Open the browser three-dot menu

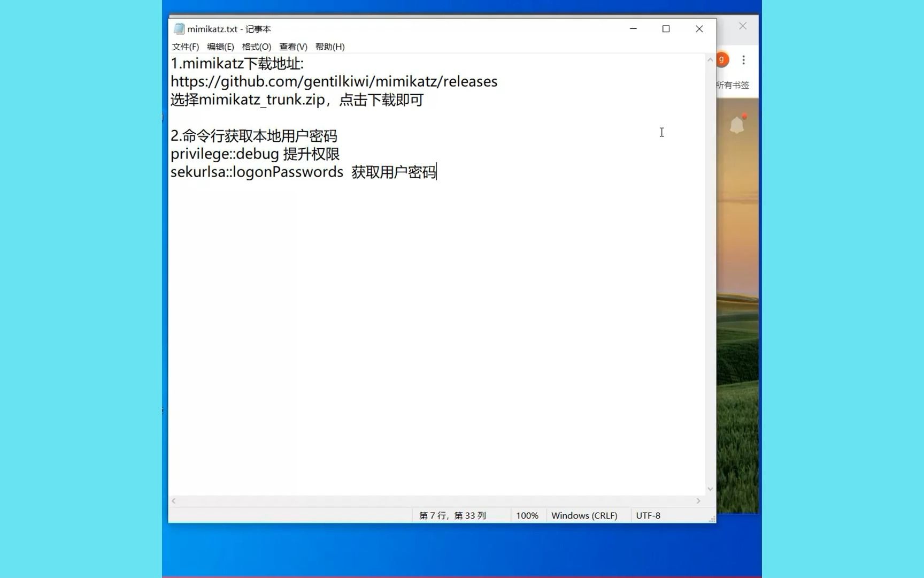point(743,60)
